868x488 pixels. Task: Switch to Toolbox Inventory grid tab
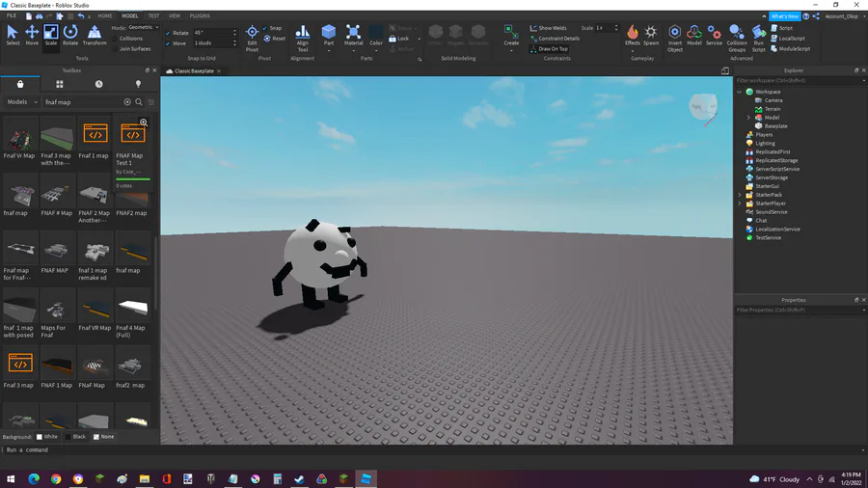pyautogui.click(x=59, y=84)
